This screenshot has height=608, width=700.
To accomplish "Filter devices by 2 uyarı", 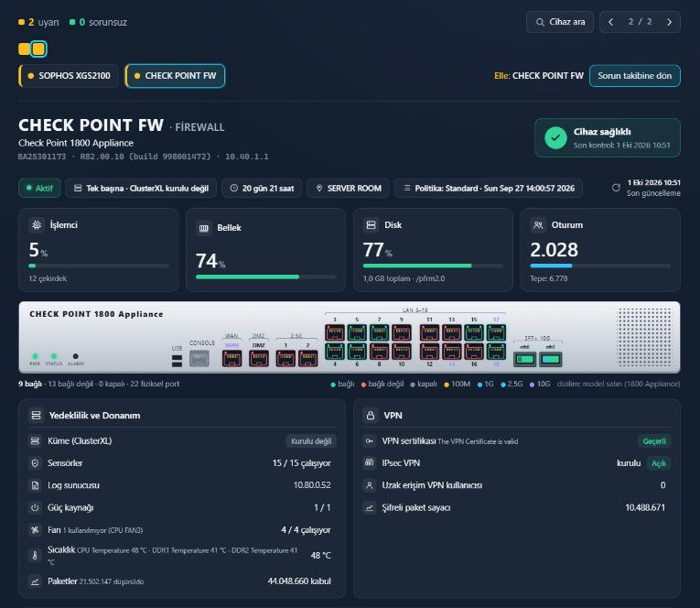I will pos(38,22).
